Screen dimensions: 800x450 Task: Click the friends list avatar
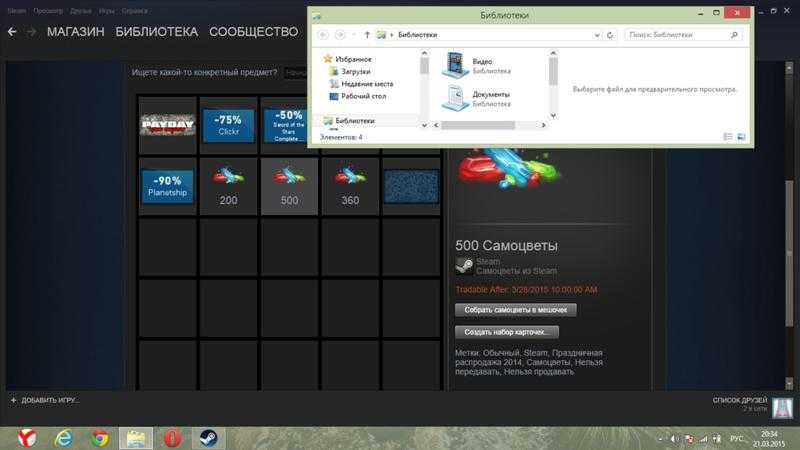point(782,408)
